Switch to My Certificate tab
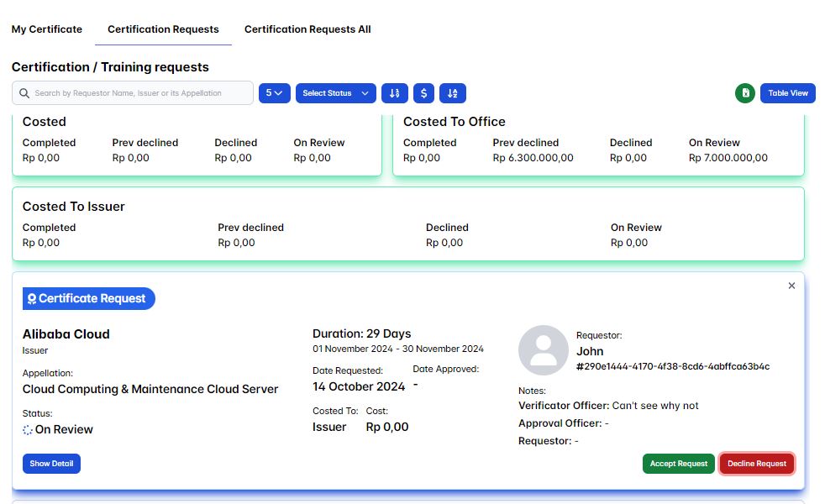825x504 pixels. click(47, 29)
